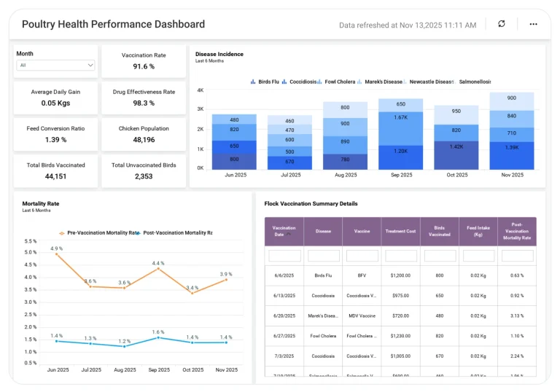560x392 pixels.
Task: Select the Feed Conversion Ratio card
Action: click(55, 134)
